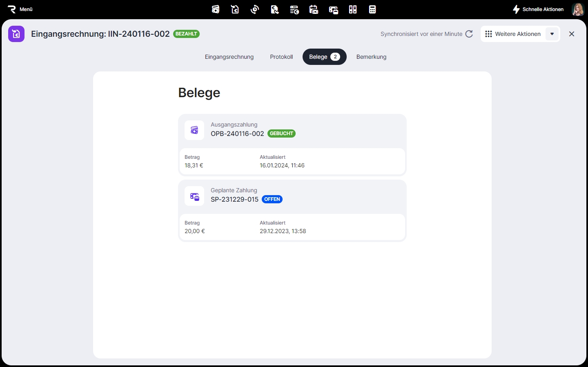Open the banknote with calendar icon
The height and width of the screenshot is (367, 588).
pos(333,9)
